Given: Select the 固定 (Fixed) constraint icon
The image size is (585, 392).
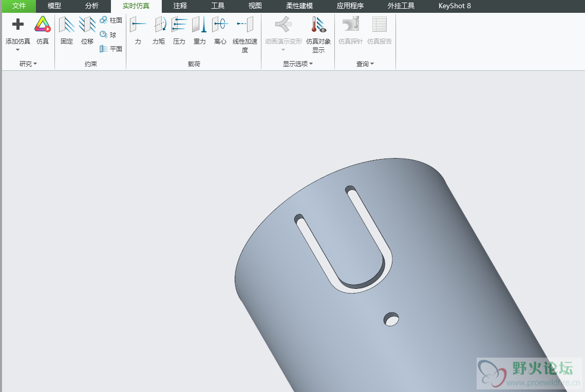Looking at the screenshot, I should point(67,25).
